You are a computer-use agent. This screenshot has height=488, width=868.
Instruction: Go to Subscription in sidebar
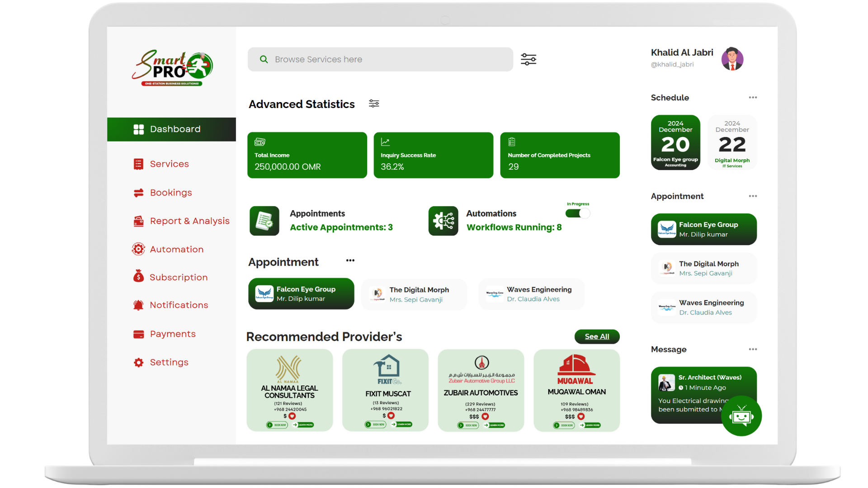click(x=179, y=277)
